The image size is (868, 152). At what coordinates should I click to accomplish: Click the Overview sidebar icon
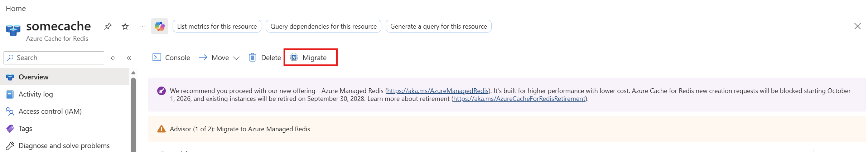click(10, 77)
